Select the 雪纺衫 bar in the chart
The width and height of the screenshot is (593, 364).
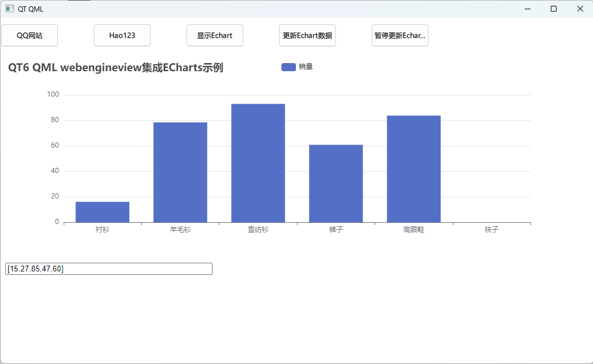coord(258,162)
